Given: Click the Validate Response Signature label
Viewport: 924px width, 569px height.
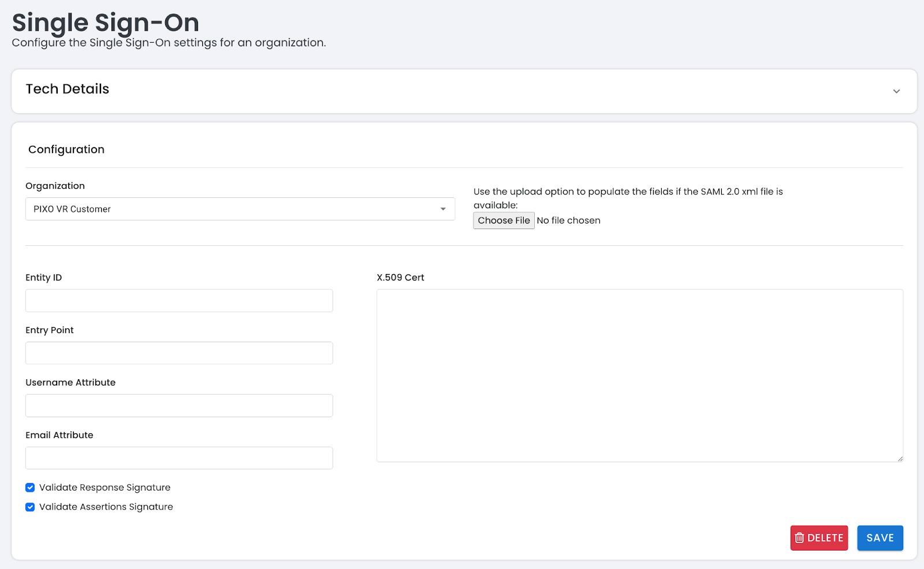Looking at the screenshot, I should (x=105, y=488).
